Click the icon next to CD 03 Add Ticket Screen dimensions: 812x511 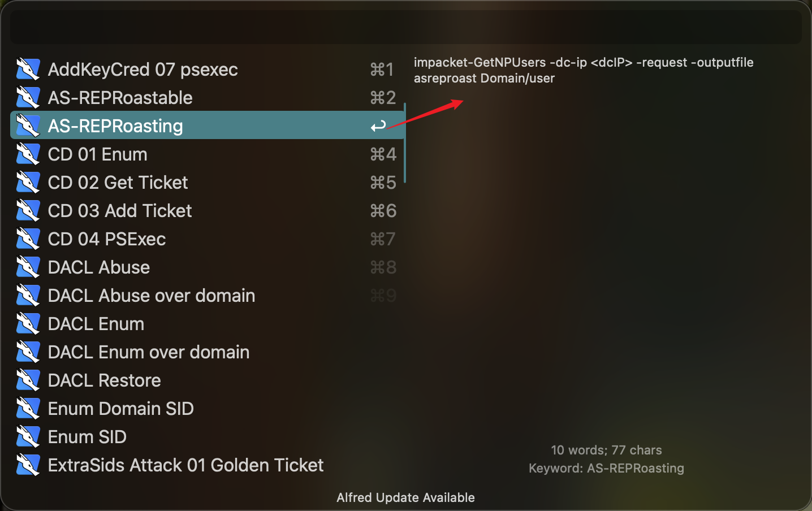[28, 211]
